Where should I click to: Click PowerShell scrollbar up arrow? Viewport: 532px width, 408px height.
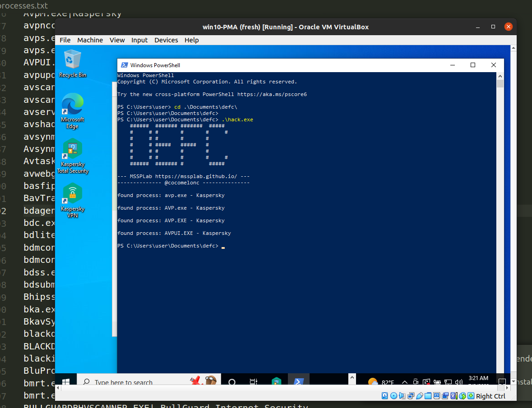tap(500, 76)
